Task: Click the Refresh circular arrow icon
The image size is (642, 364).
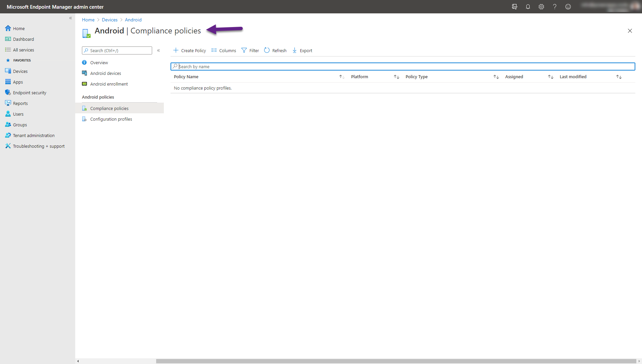Action: [x=267, y=50]
